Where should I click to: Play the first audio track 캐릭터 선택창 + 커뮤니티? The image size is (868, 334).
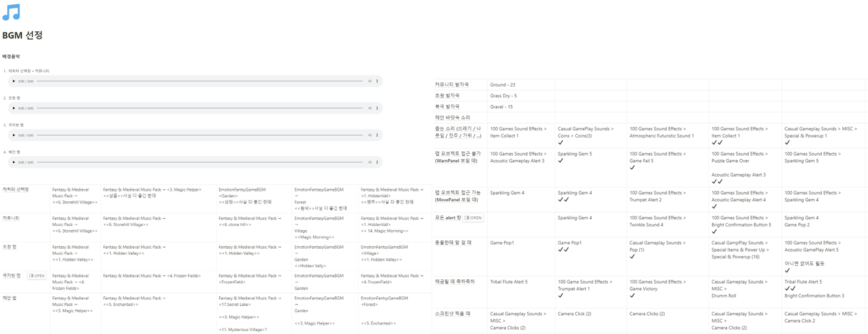point(14,81)
